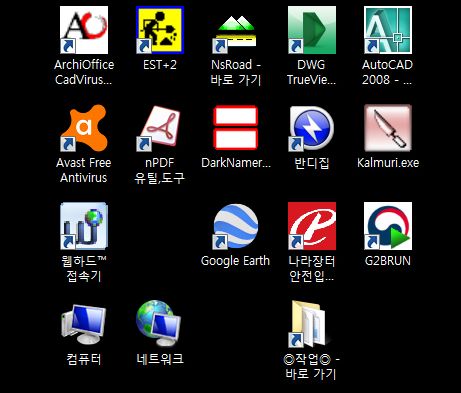Click the DarkNamer red rectangles icon
461x393 pixels.
click(236, 127)
